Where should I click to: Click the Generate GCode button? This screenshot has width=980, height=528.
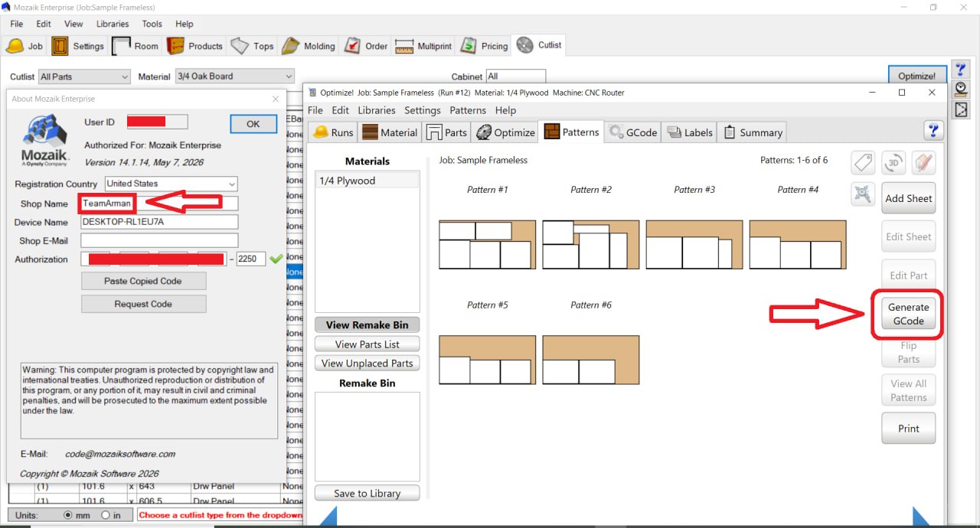coord(909,314)
